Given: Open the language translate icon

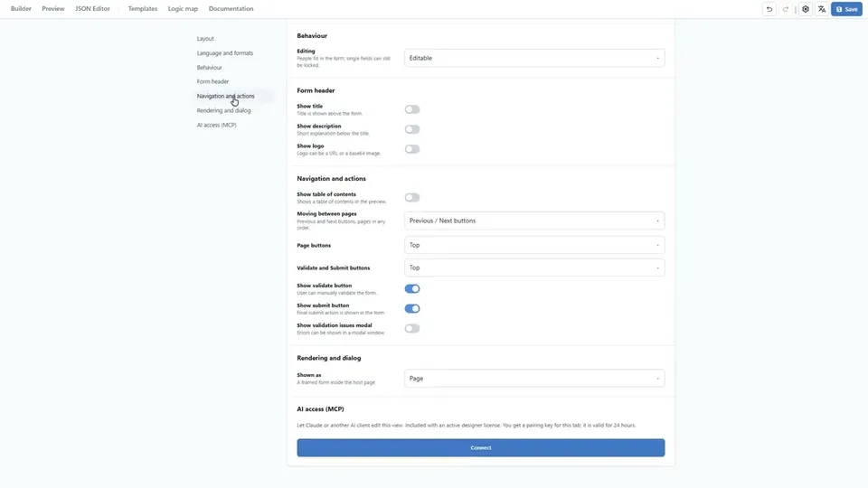Looking at the screenshot, I should (x=822, y=9).
